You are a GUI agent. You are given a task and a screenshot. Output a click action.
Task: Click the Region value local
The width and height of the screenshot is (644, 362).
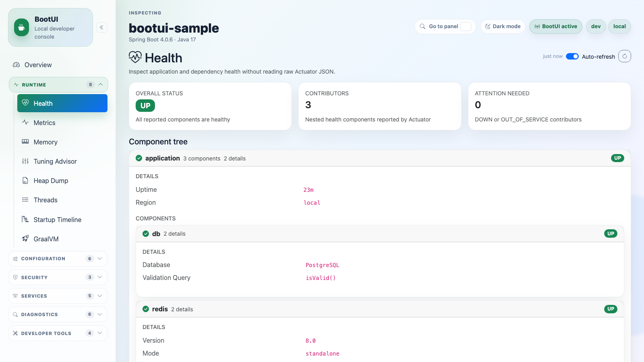click(x=312, y=203)
